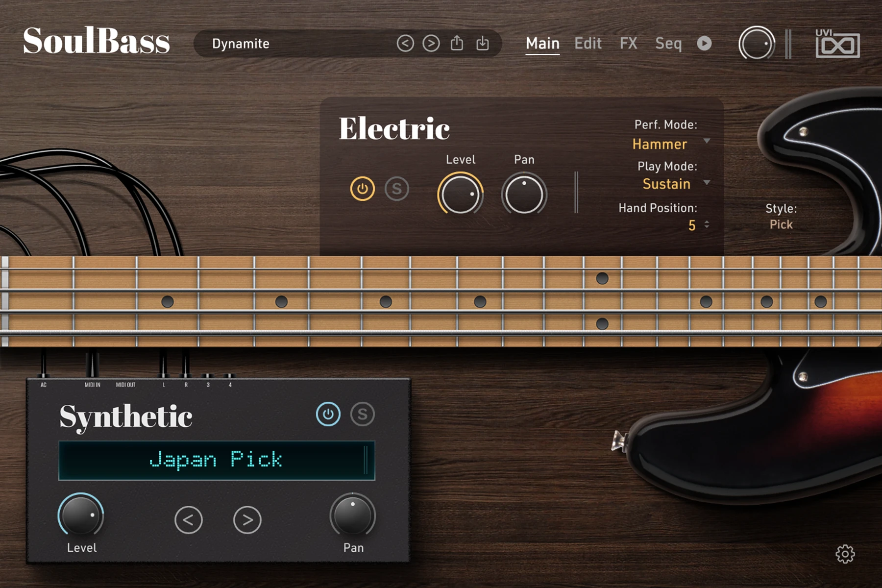Open the settings gear icon

[x=845, y=554]
